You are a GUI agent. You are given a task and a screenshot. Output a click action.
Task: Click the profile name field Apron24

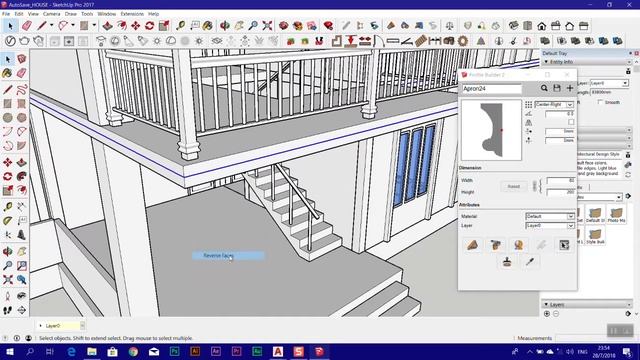coord(491,88)
